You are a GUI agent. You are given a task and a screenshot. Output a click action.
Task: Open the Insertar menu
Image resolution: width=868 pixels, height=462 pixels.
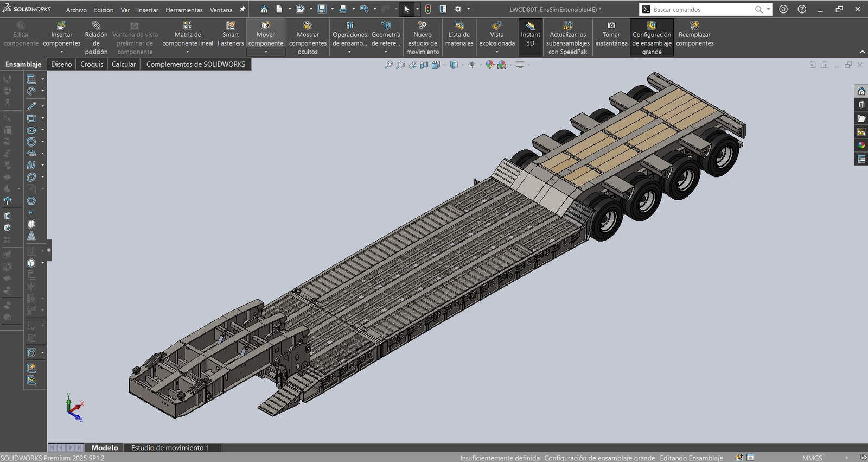coord(148,10)
